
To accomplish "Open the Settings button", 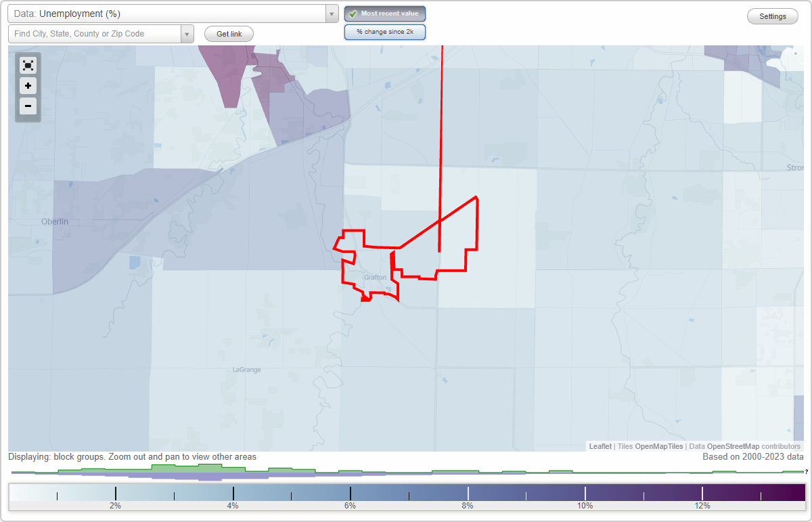I will point(773,17).
